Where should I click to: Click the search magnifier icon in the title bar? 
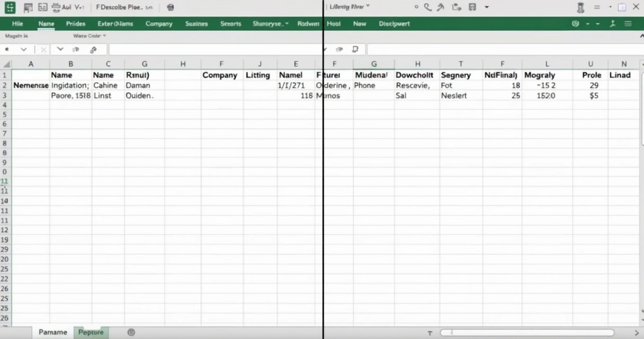pos(427,7)
